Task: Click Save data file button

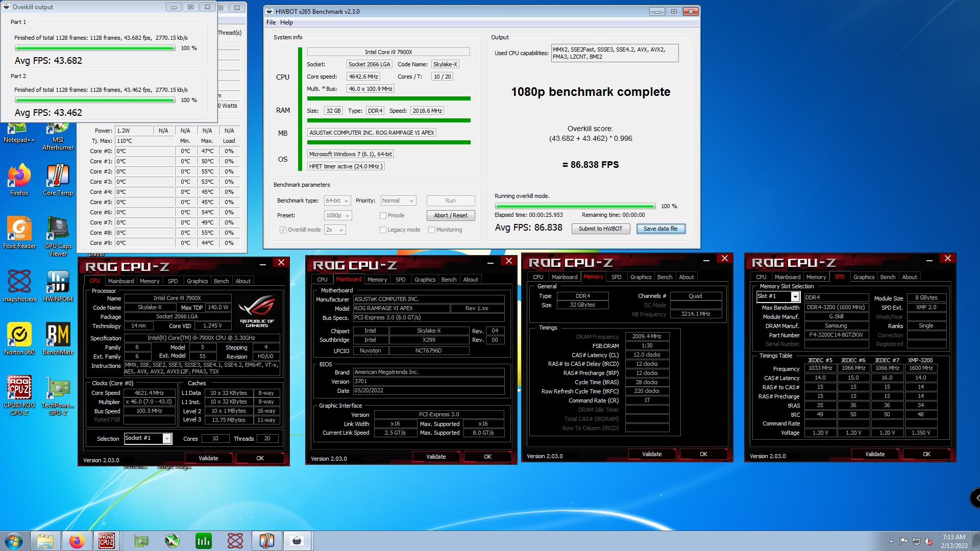Action: coord(660,229)
